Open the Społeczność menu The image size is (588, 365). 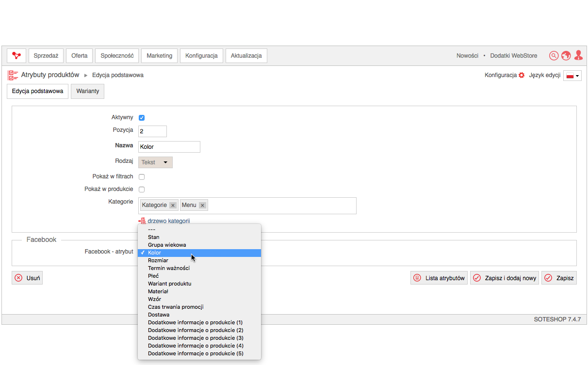click(117, 56)
